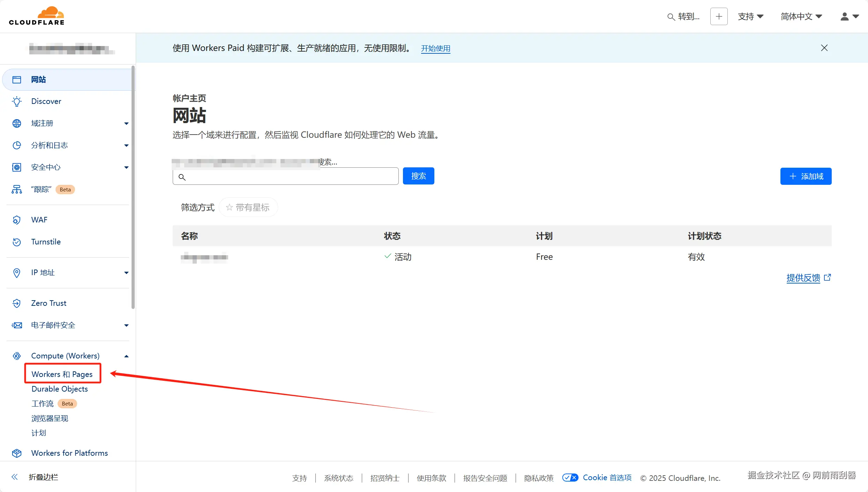Click the 活动 status cell
Viewport: 868px width, 492px height.
398,257
